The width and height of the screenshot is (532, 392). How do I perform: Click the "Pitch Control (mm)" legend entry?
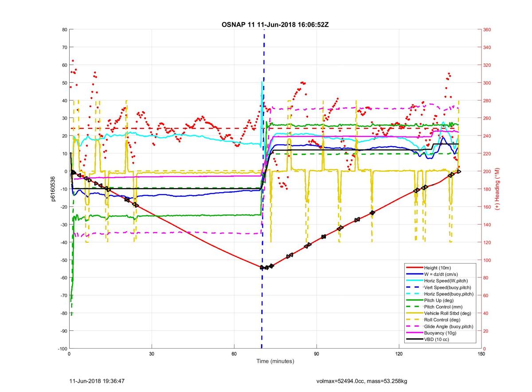[x=443, y=307]
